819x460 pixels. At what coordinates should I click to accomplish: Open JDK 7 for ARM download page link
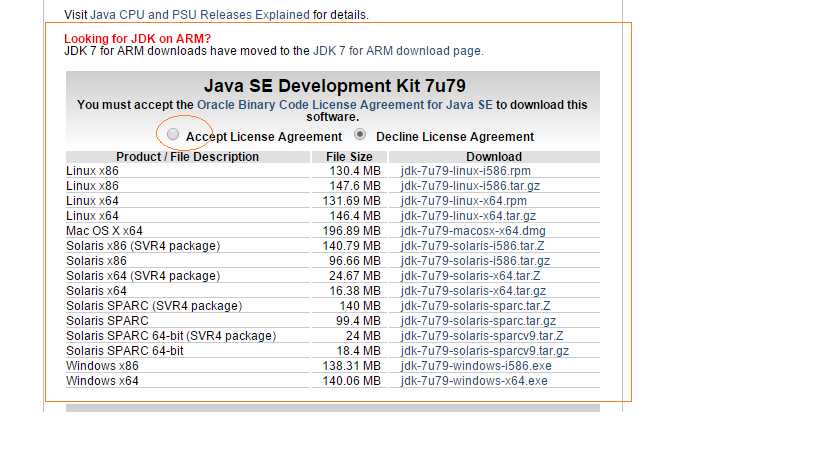click(397, 51)
